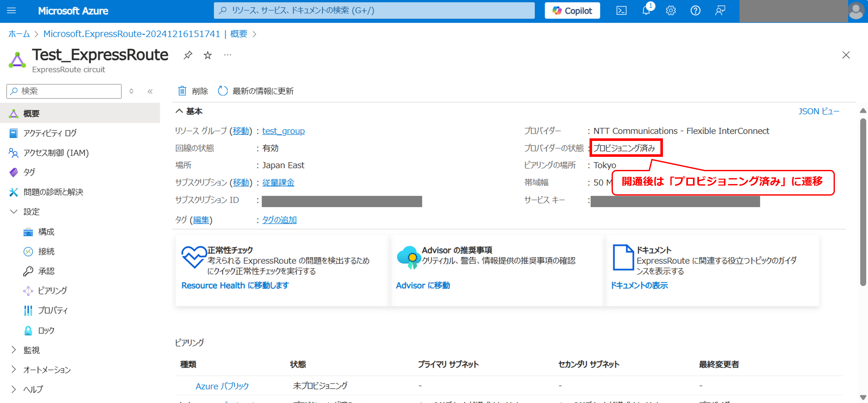This screenshot has height=403, width=868.
Task: Click the プライマリ サブネット column header
Action: pyautogui.click(x=448, y=364)
